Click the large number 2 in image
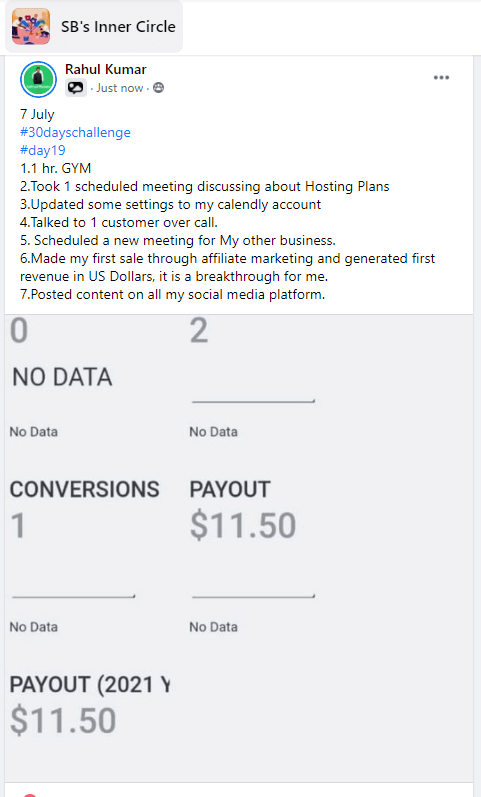481x797 pixels. [199, 330]
